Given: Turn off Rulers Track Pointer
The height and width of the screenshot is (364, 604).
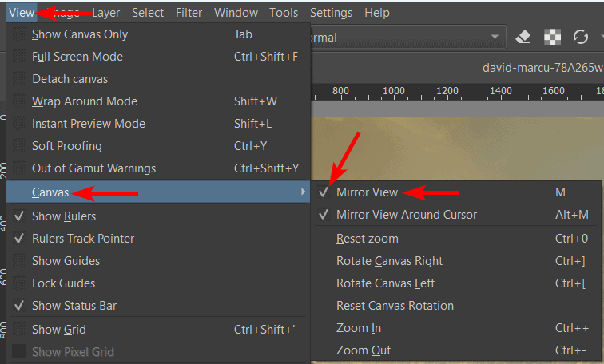Looking at the screenshot, I should point(19,239).
